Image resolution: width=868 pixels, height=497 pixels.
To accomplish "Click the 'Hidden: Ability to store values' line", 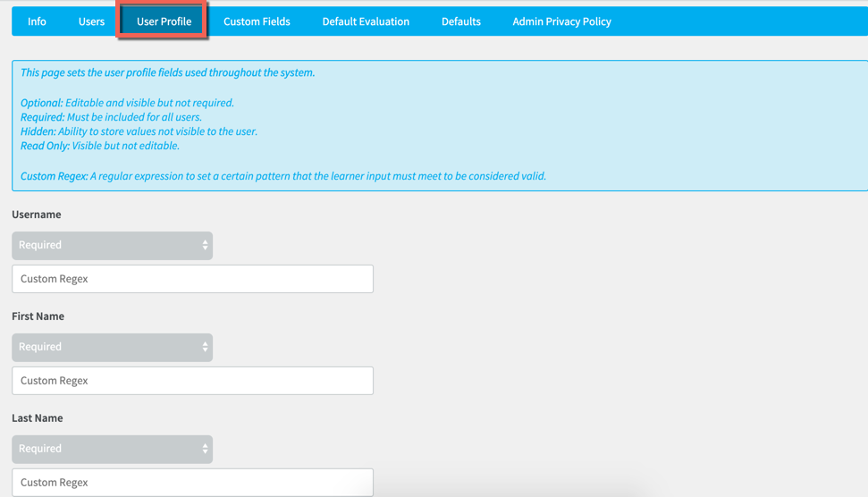I will [139, 131].
